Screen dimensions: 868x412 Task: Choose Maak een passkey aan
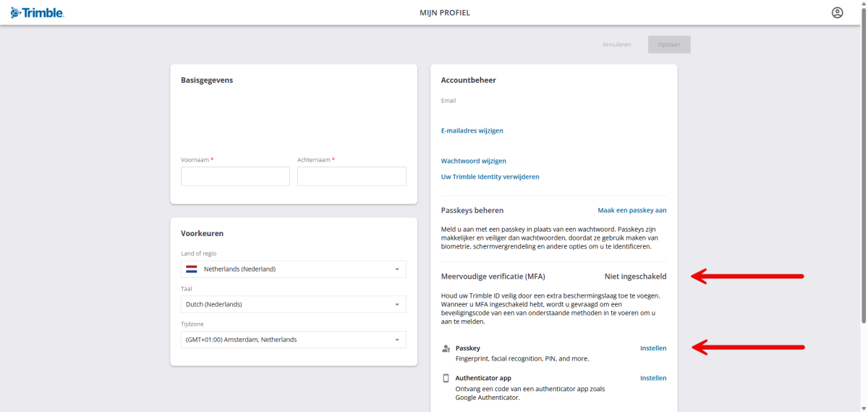point(631,210)
